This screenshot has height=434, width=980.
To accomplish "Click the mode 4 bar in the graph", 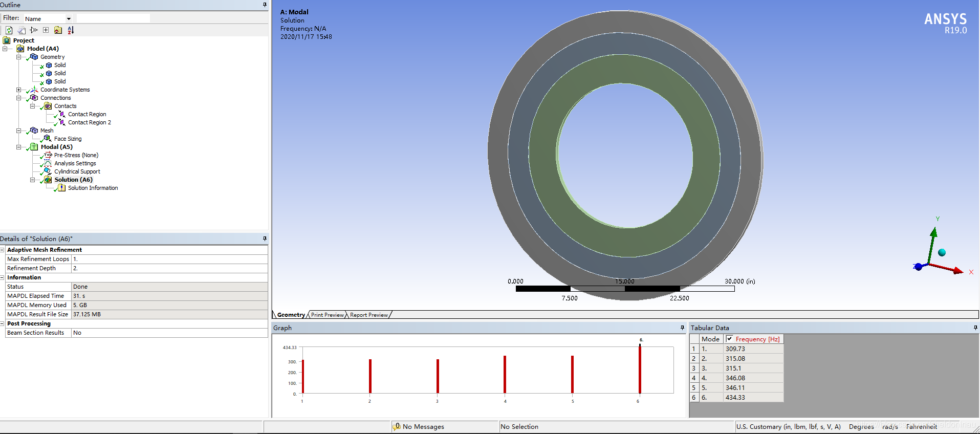I will tap(505, 375).
